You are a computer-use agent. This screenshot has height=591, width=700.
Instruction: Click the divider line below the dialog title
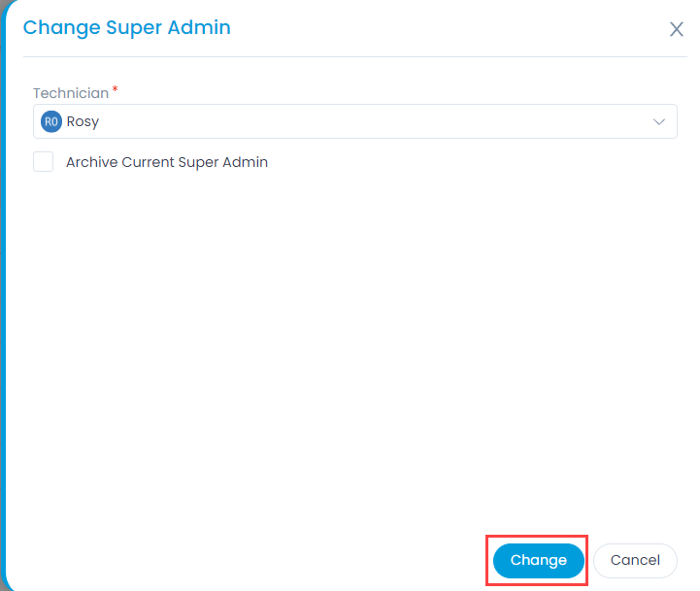point(355,56)
